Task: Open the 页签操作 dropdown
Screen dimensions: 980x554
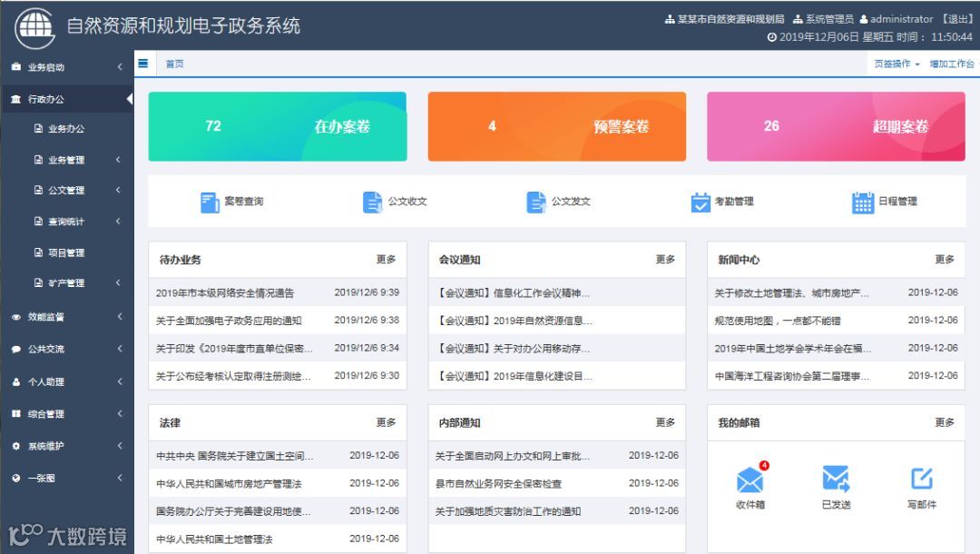Action: tap(897, 64)
